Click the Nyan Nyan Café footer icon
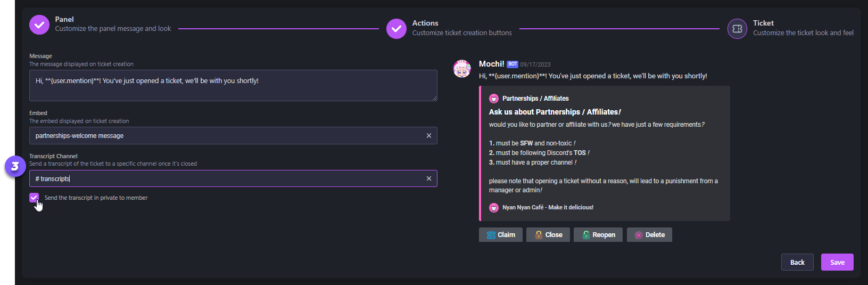Image resolution: width=868 pixels, height=285 pixels. (x=494, y=208)
